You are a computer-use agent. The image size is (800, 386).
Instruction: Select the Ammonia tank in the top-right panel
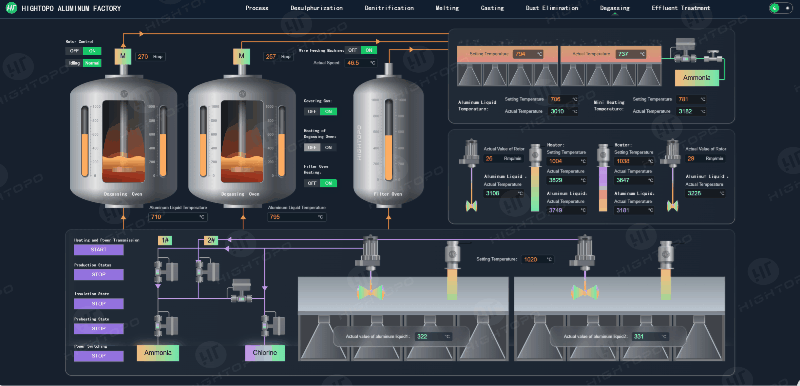696,78
